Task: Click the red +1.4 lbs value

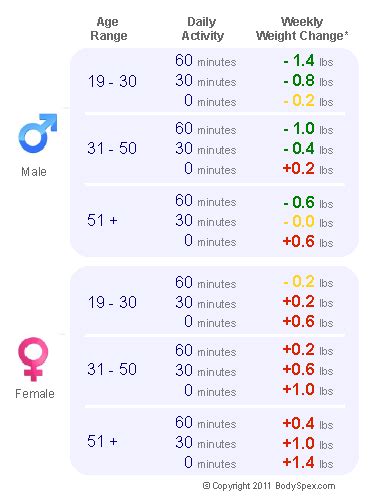Action: [308, 463]
